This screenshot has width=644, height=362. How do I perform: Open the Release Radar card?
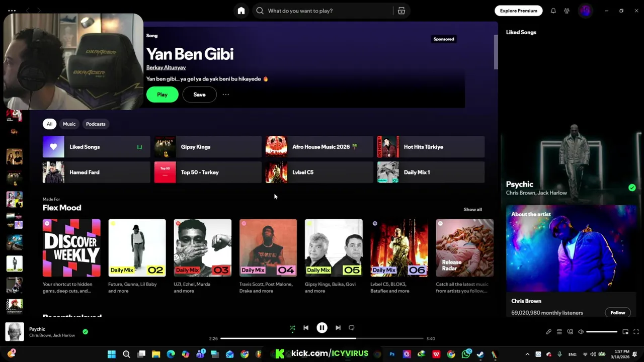pos(464,256)
